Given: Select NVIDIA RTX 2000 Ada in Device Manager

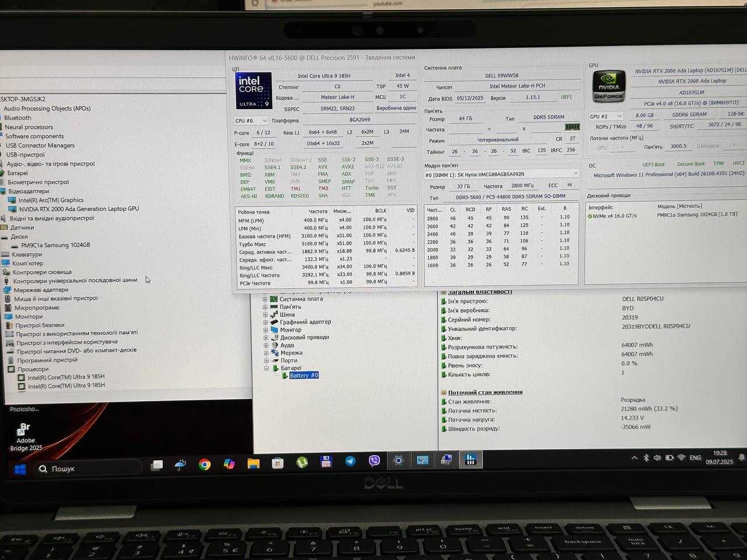Looking at the screenshot, I should point(79,209).
